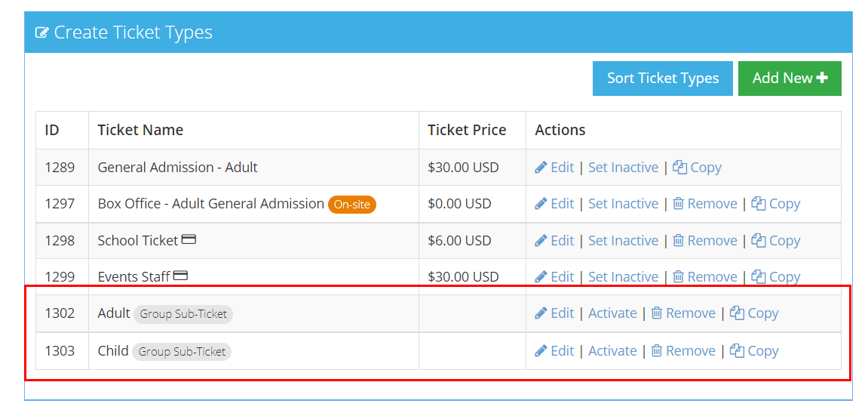Edit the General Admission - Adult ticket
868x413 pixels.
(554, 168)
